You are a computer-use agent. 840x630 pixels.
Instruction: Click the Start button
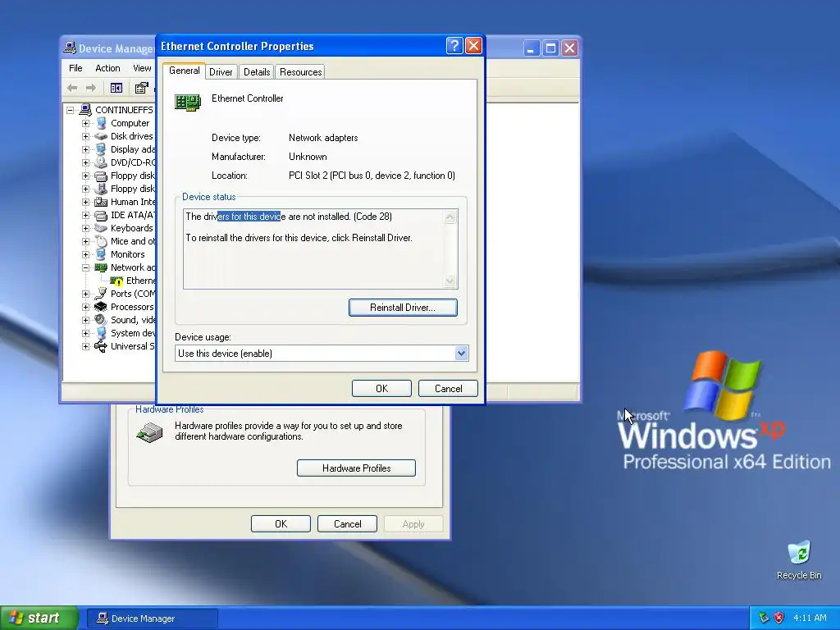[x=39, y=618]
